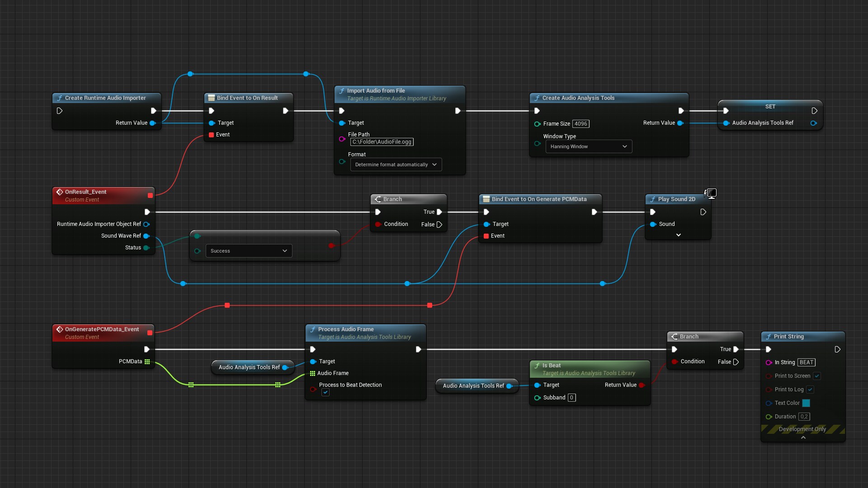Expand the Play Sound 2D node options
868x488 pixels.
click(x=678, y=235)
